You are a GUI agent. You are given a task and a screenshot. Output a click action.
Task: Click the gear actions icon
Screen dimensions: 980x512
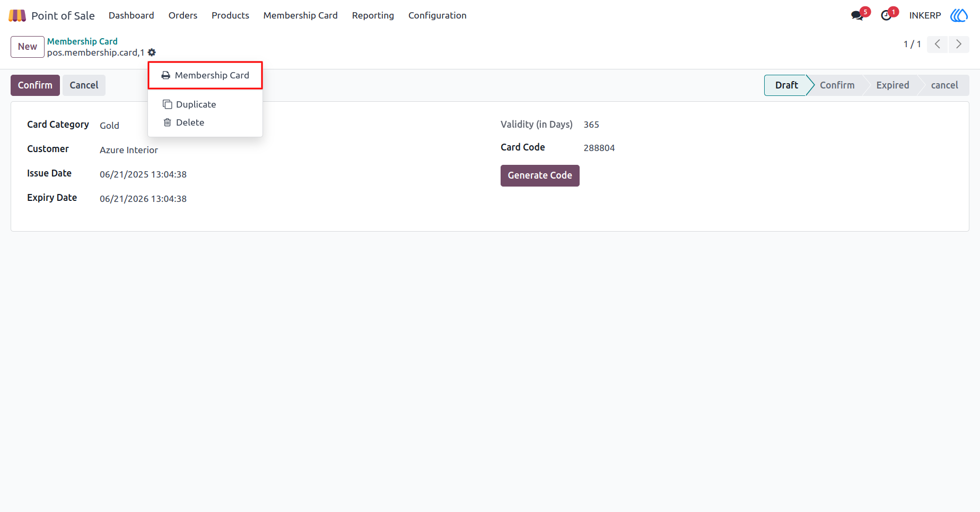152,52
